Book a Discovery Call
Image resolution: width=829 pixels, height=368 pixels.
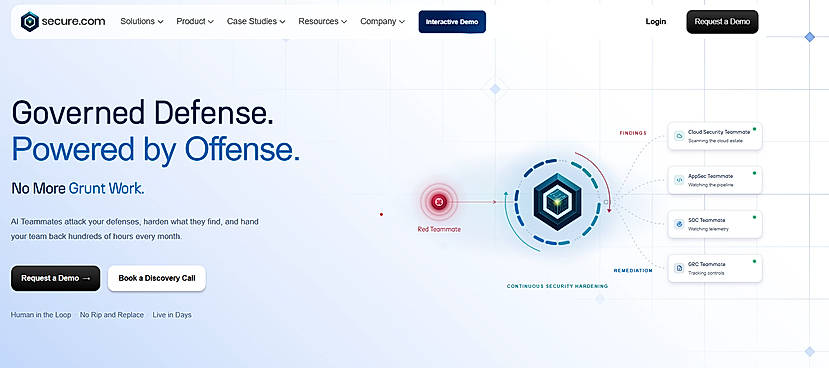click(x=156, y=278)
